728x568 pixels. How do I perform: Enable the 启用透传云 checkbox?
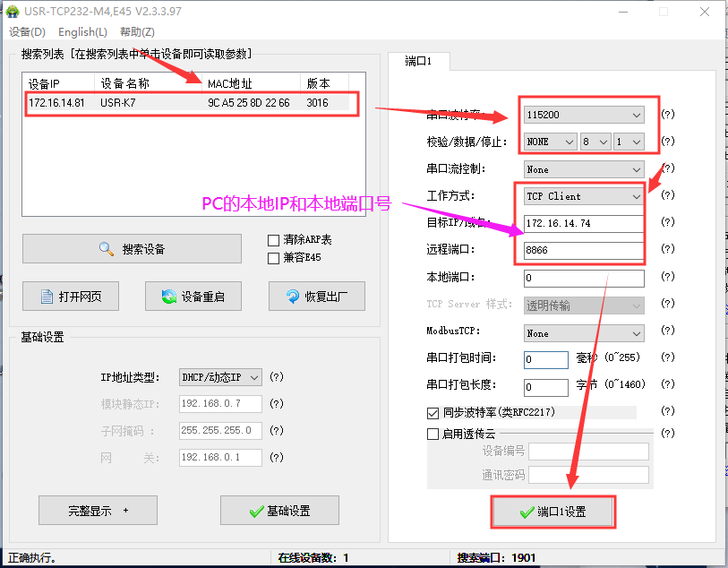[x=433, y=434]
